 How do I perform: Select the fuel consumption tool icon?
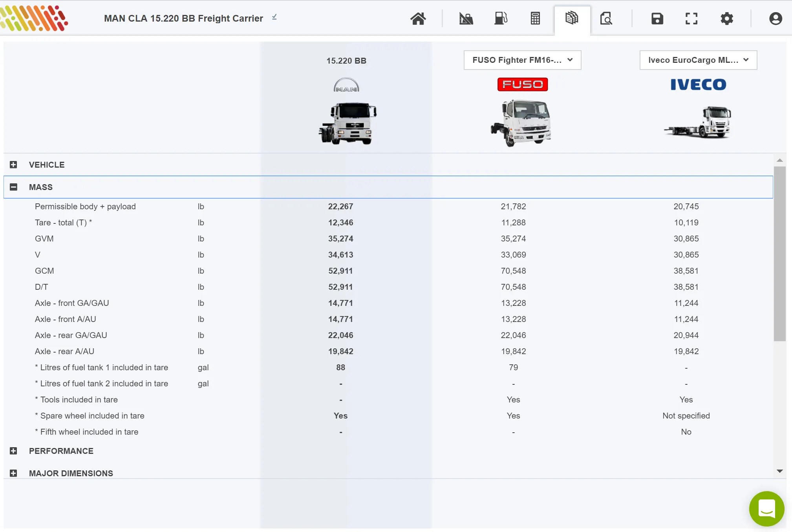pos(501,18)
